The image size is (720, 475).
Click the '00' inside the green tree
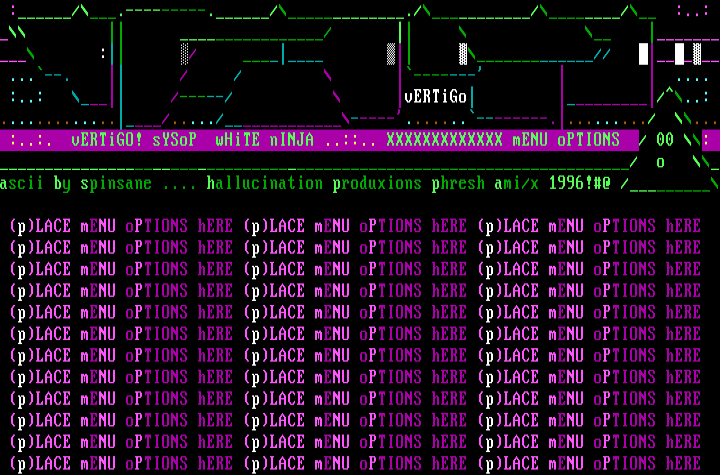pos(664,140)
